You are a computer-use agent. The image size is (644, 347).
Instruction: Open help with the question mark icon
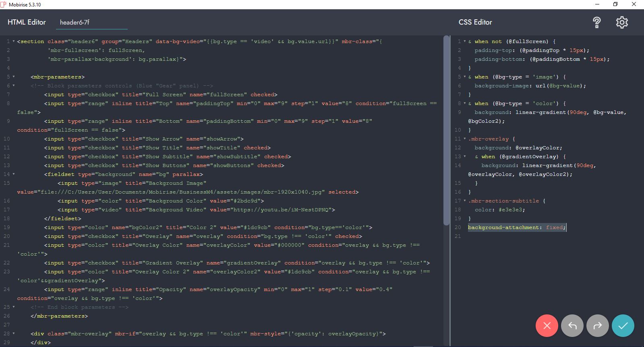click(597, 23)
